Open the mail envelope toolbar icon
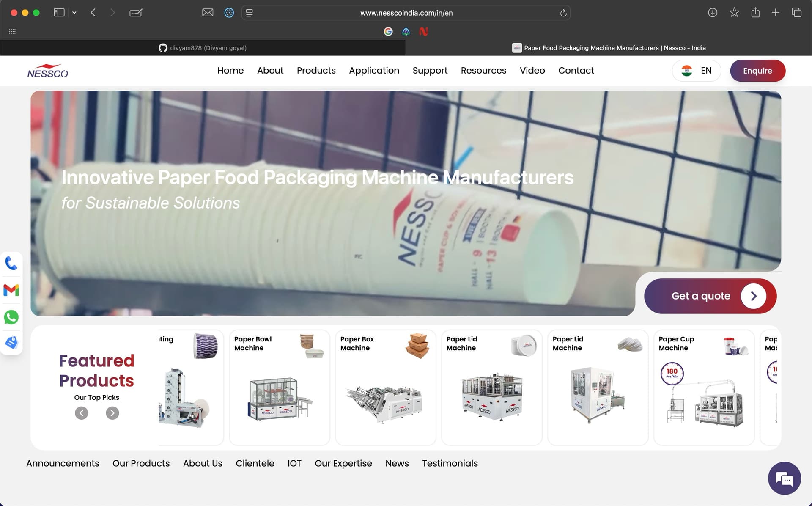The width and height of the screenshot is (812, 506). click(208, 13)
